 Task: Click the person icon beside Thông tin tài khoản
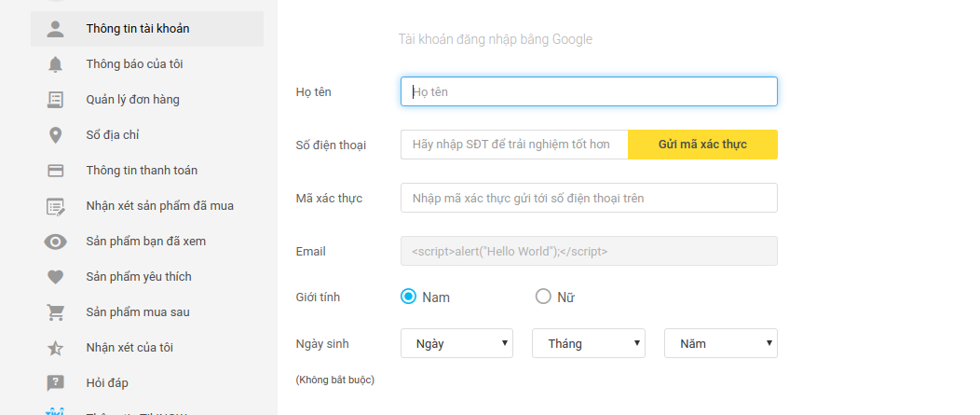(56, 29)
